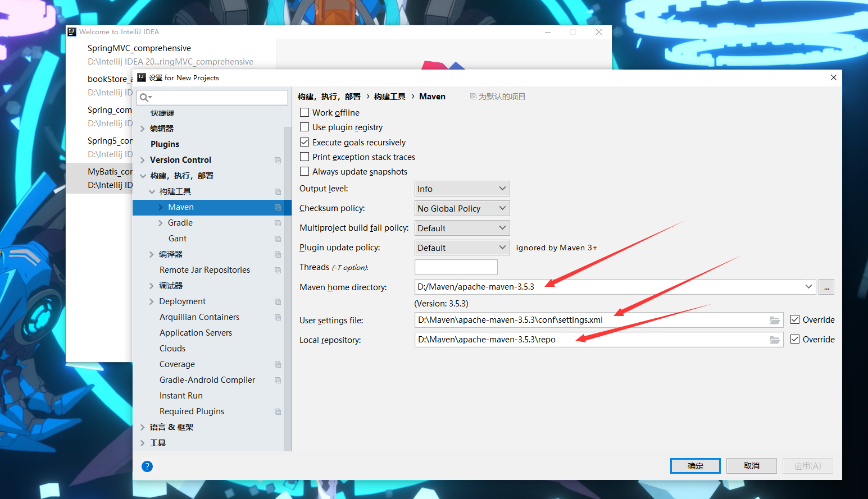This screenshot has height=499, width=868.
Task: Collapse the 构建工具 tree node
Action: point(152,191)
